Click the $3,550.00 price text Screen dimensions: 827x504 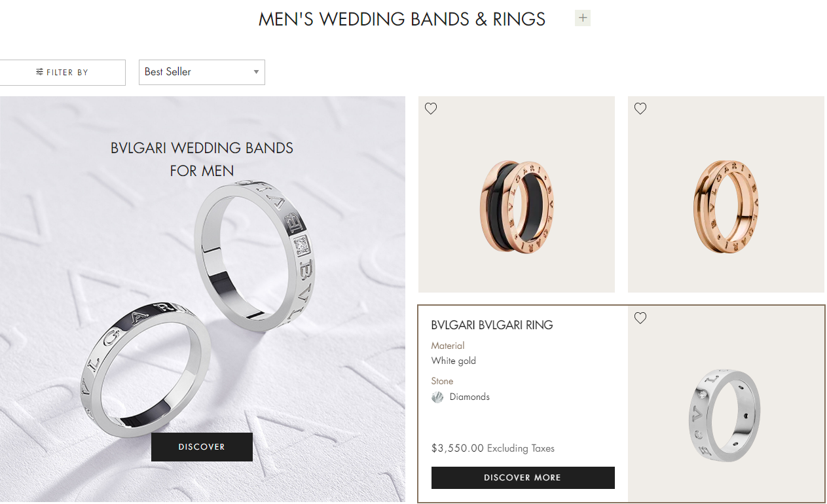pos(458,448)
